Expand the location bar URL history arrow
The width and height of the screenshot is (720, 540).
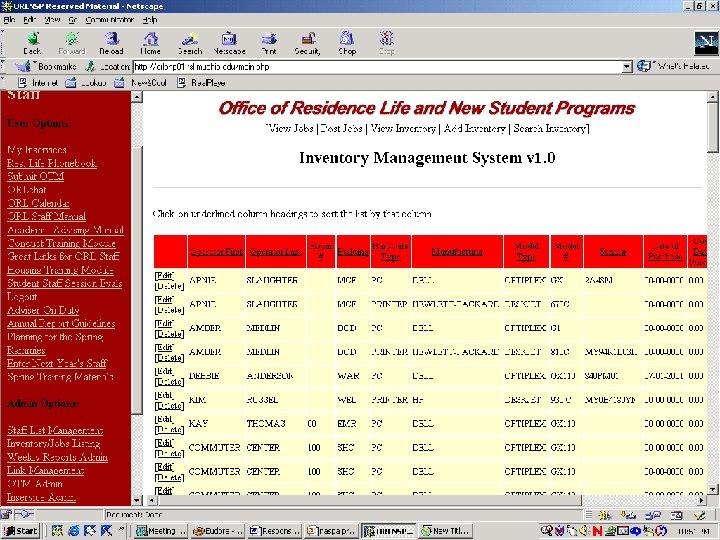pyautogui.click(x=628, y=67)
